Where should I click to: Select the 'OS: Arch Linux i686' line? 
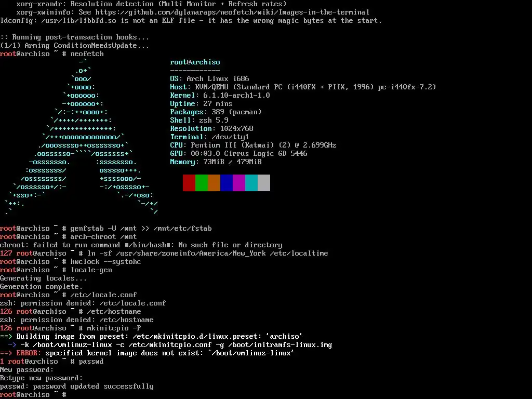click(210, 79)
